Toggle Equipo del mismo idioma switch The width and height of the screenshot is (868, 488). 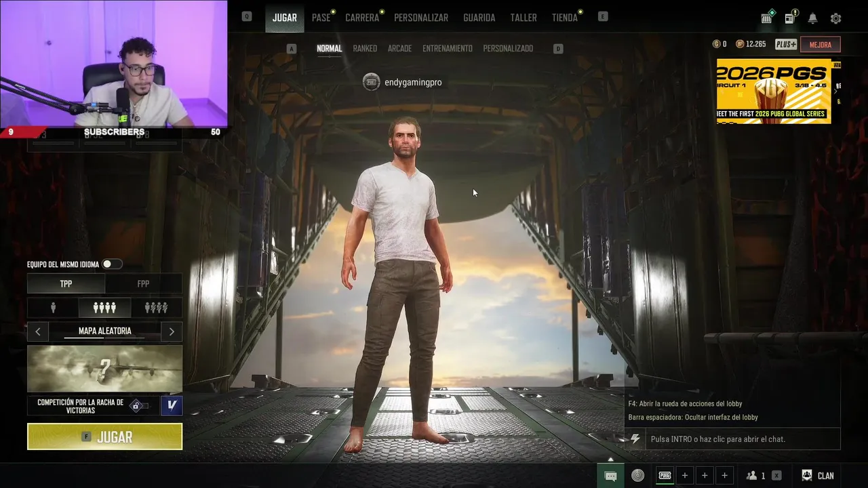pyautogui.click(x=112, y=264)
